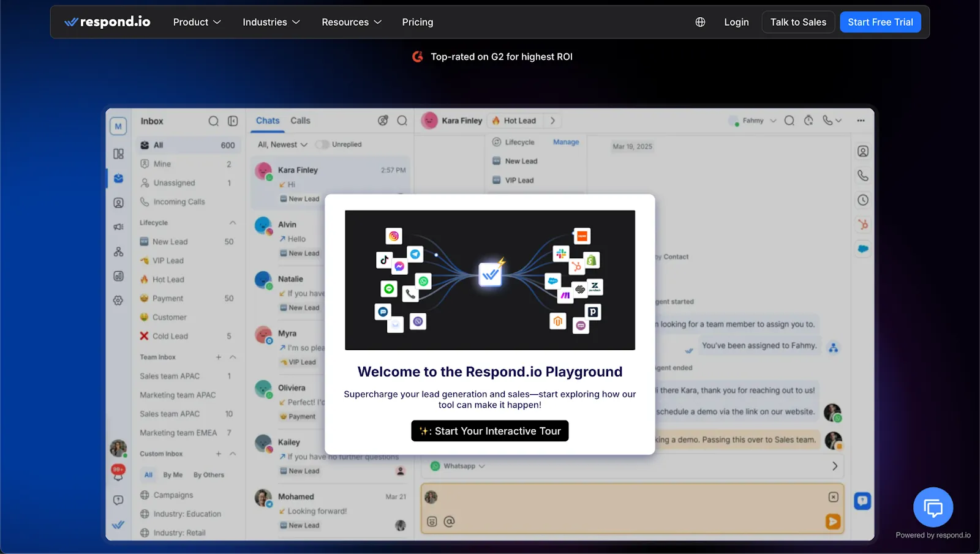This screenshot has width=980, height=554.
Task: Open the broadcasts megaphone icon
Action: pos(118,226)
